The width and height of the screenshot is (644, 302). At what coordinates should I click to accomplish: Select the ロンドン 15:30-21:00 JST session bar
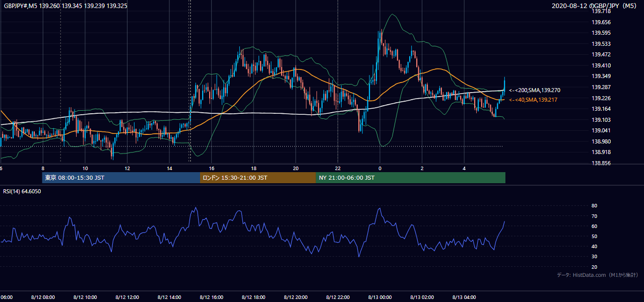pyautogui.click(x=258, y=178)
